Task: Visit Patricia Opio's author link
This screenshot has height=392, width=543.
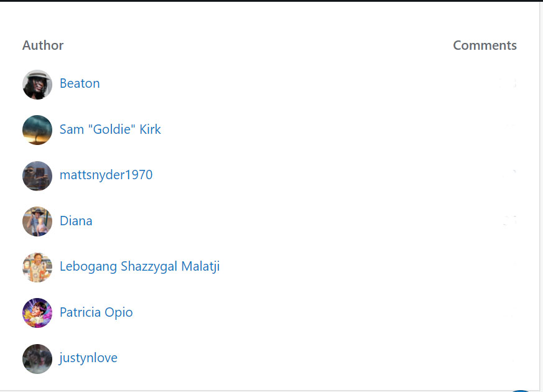Action: pyautogui.click(x=96, y=312)
